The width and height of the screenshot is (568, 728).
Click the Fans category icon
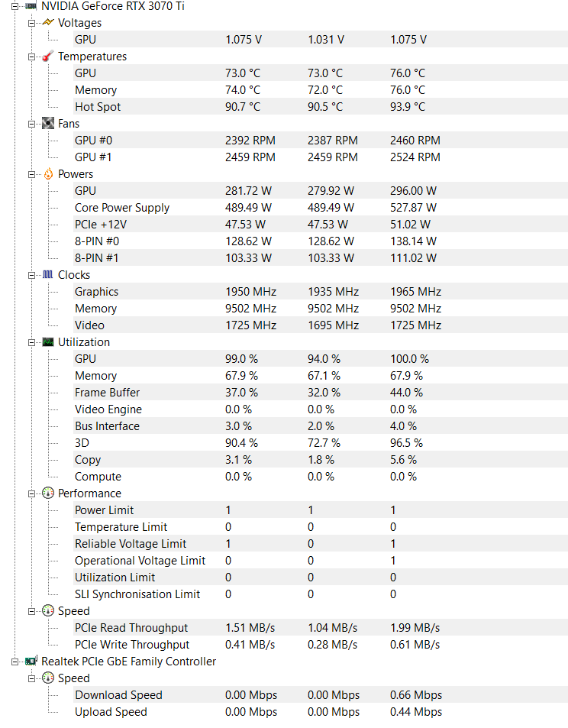47,124
